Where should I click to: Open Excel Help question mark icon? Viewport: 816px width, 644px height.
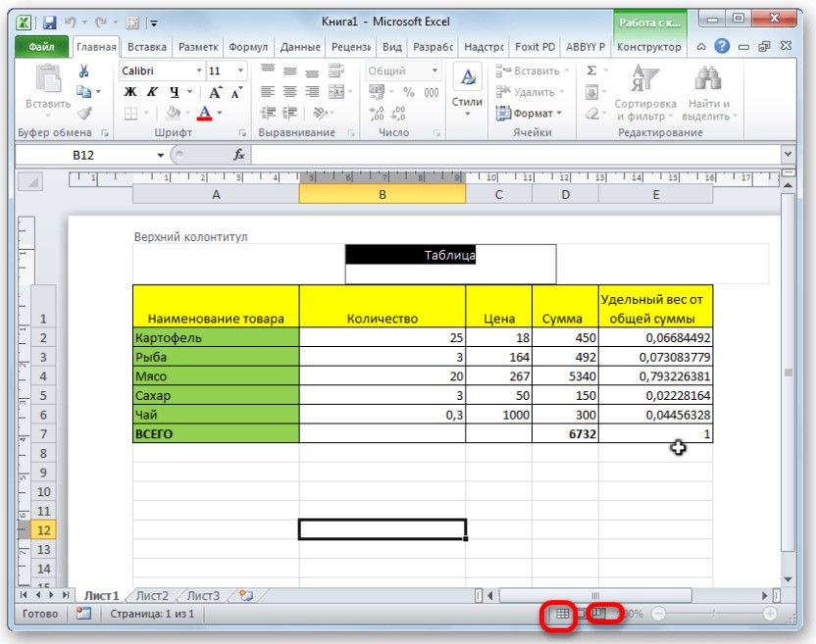(x=722, y=46)
